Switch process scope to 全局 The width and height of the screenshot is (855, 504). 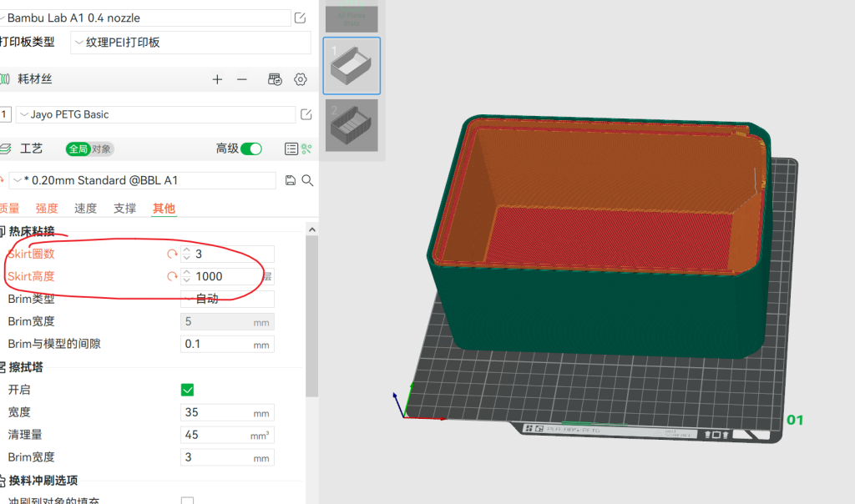[78, 149]
